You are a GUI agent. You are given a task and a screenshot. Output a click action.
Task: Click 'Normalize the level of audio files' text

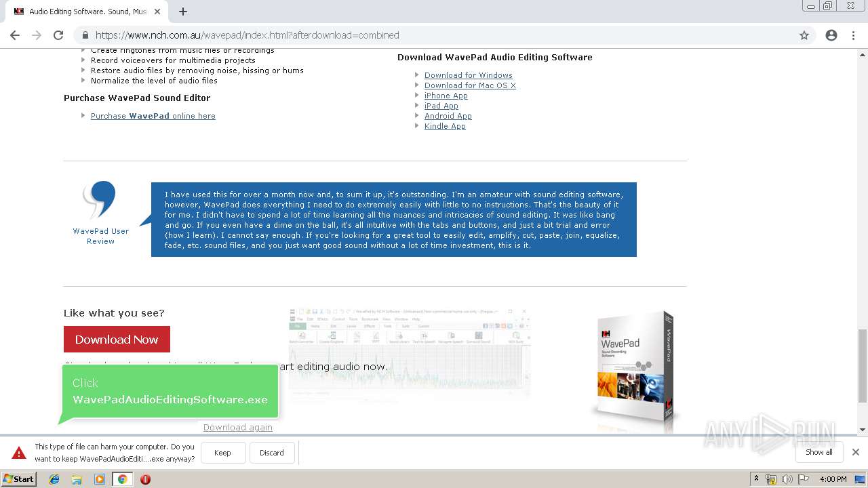tap(154, 81)
